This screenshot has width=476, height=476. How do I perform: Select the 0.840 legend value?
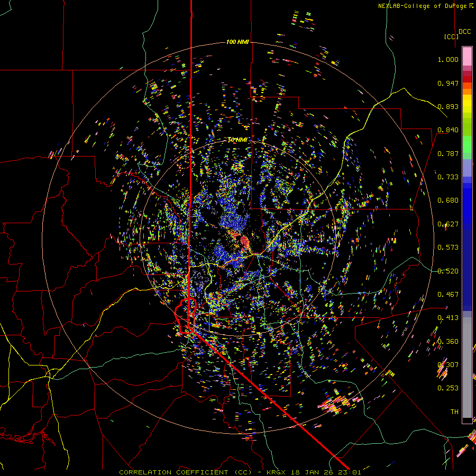pos(448,130)
